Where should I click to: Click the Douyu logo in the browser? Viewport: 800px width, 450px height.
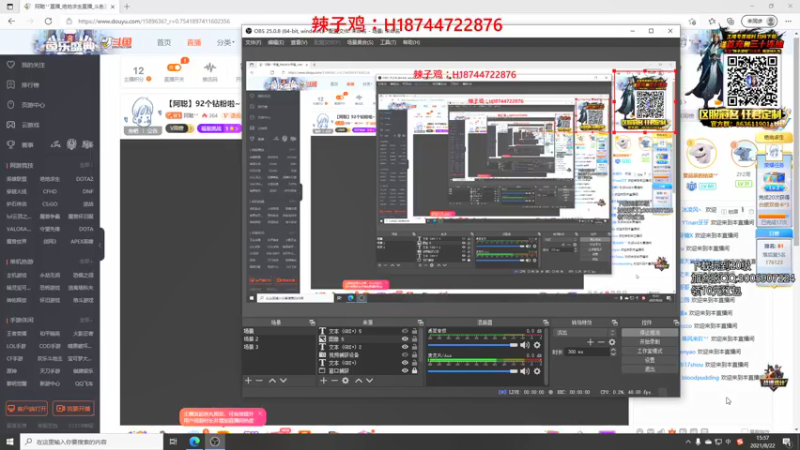[x=116, y=43]
